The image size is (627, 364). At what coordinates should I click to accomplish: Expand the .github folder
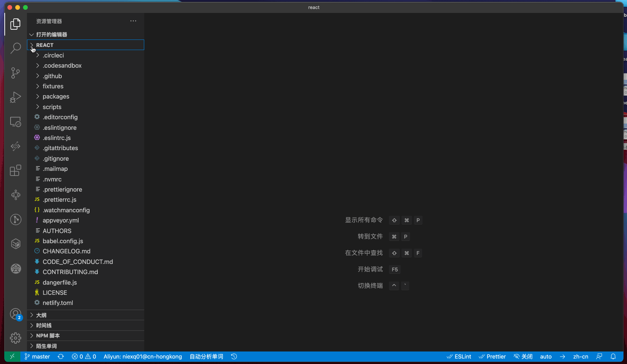[x=86, y=76]
